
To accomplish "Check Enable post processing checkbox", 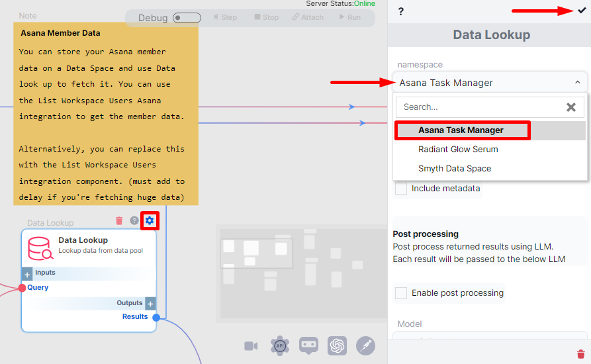I will coord(401,293).
